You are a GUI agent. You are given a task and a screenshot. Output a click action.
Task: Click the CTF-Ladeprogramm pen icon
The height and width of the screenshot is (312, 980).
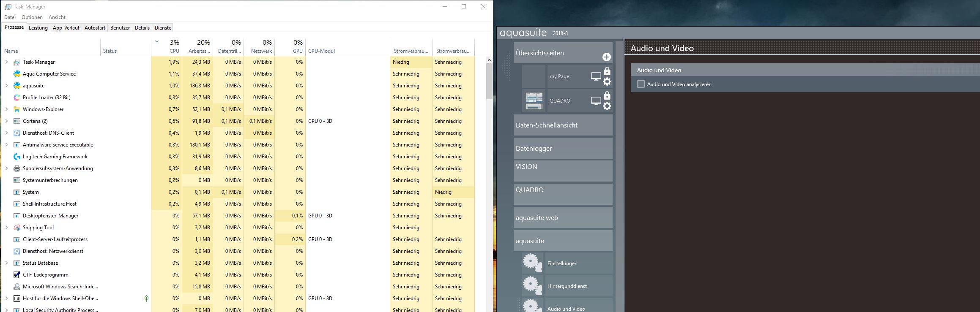[x=17, y=275]
